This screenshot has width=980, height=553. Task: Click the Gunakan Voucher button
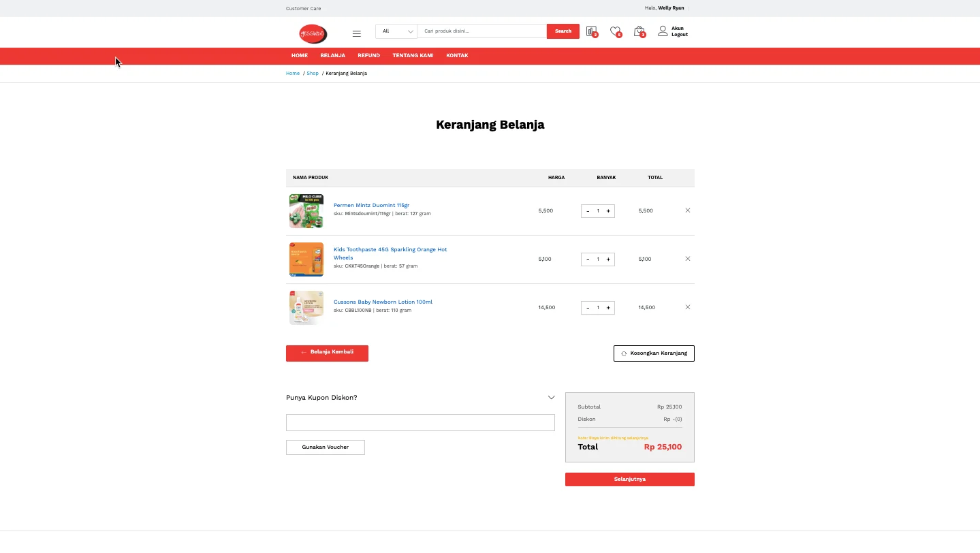click(326, 447)
